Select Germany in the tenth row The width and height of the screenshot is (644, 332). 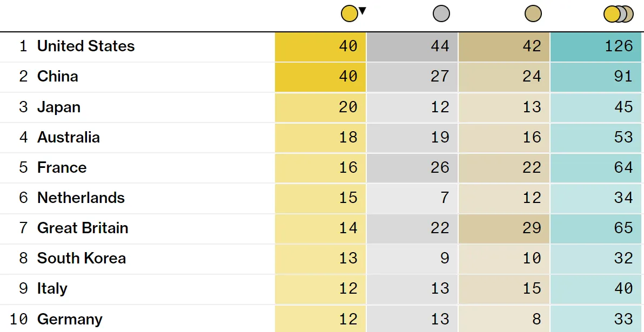tap(70, 319)
